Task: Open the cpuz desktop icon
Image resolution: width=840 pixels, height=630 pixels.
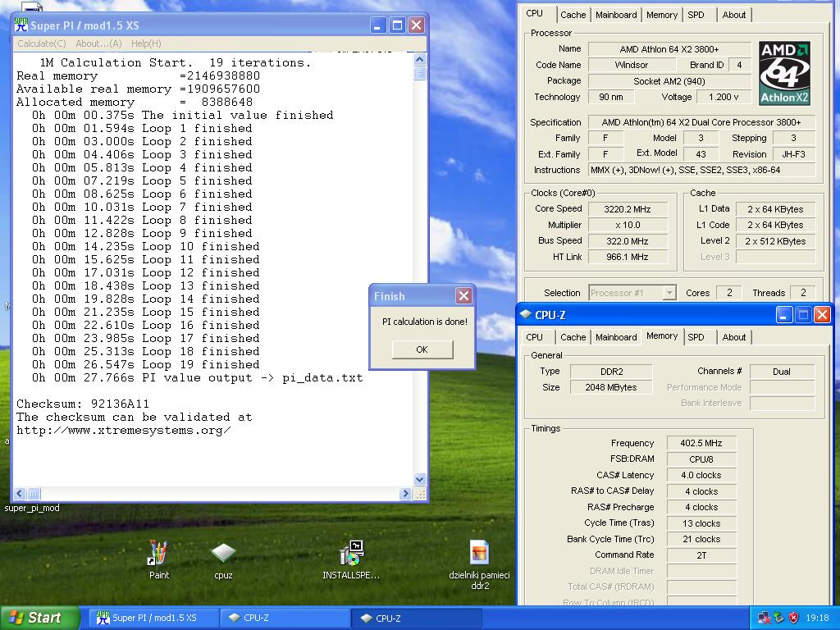Action: tap(223, 560)
